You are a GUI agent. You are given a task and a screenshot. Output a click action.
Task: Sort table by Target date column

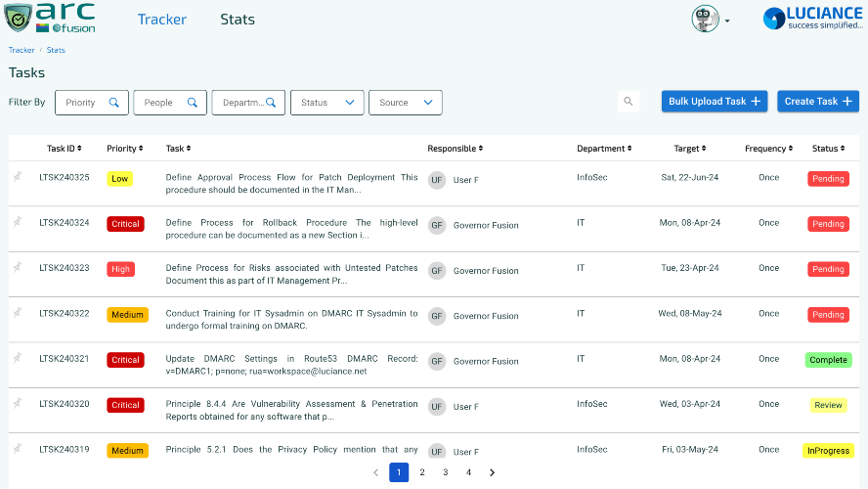690,149
